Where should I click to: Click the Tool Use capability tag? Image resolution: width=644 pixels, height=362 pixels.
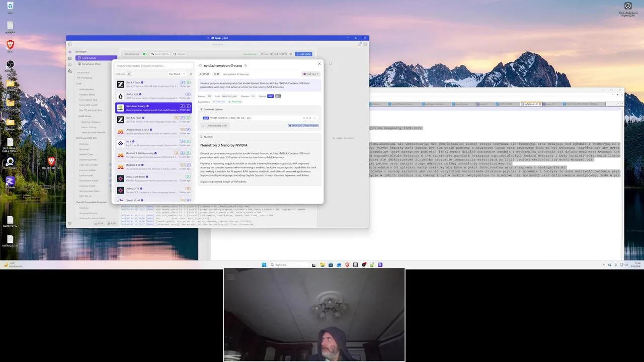point(219,102)
